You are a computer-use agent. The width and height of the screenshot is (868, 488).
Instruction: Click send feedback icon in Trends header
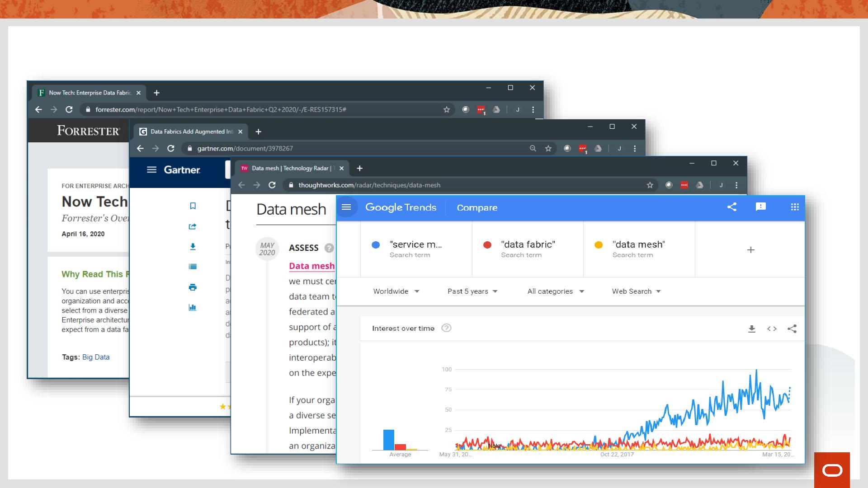pyautogui.click(x=761, y=207)
